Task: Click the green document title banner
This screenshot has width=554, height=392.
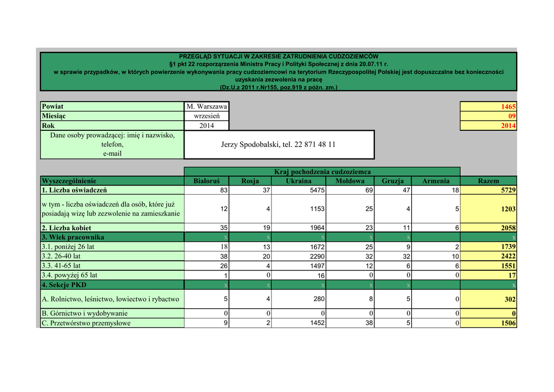Action: (278, 71)
